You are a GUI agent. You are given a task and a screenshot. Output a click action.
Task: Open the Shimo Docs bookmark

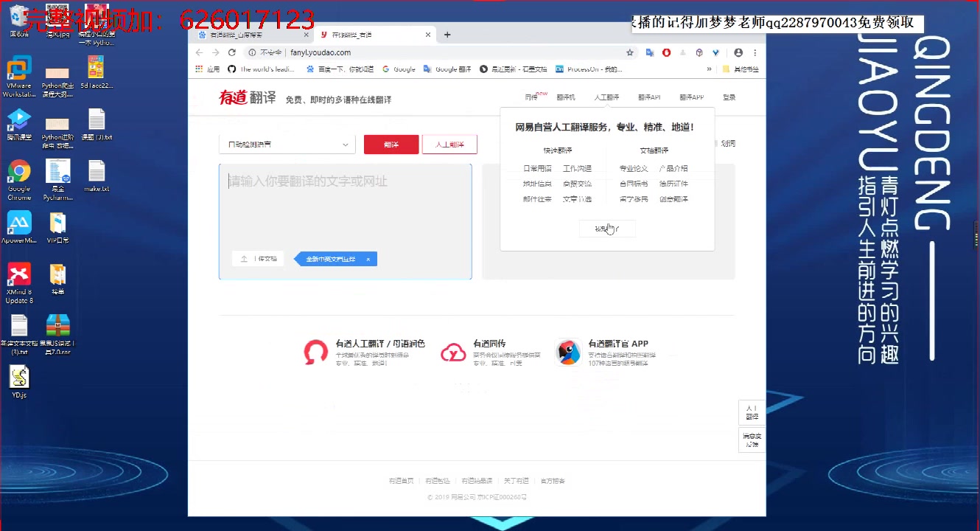coord(514,69)
